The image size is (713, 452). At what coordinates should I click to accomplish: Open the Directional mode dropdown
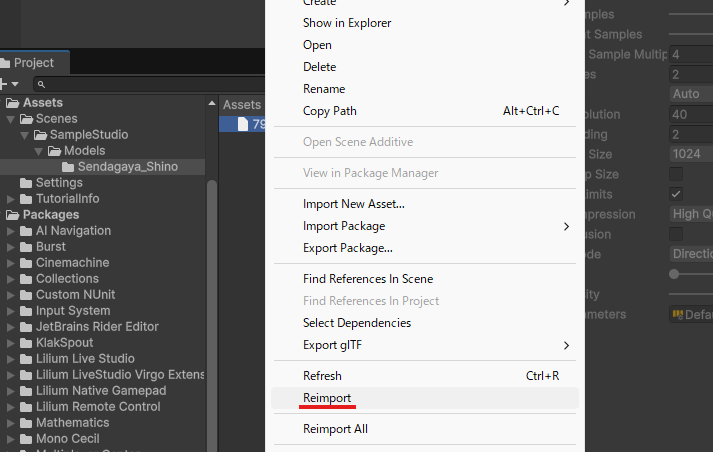(691, 254)
